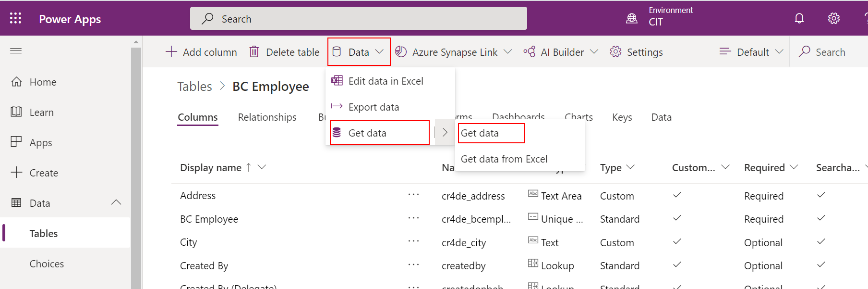Click Required value in Address row
Image resolution: width=868 pixels, height=289 pixels.
[x=764, y=196]
